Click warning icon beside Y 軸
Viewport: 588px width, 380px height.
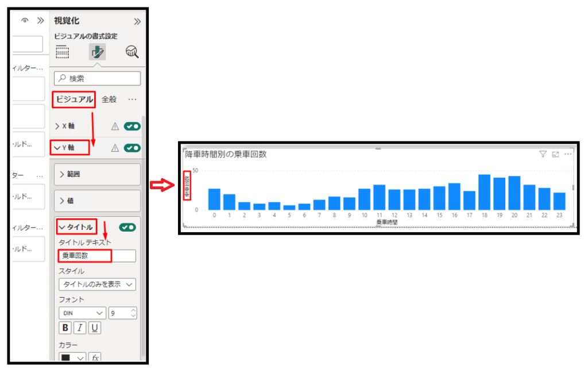click(x=115, y=148)
